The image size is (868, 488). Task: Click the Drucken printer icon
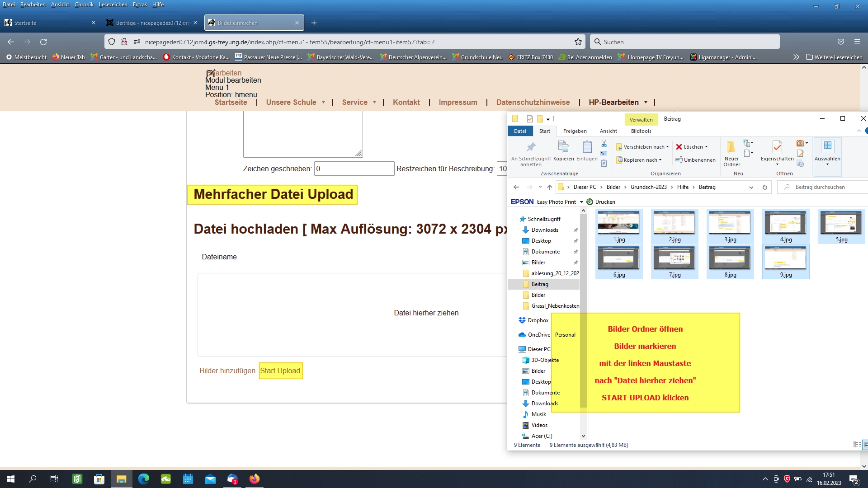tap(590, 202)
